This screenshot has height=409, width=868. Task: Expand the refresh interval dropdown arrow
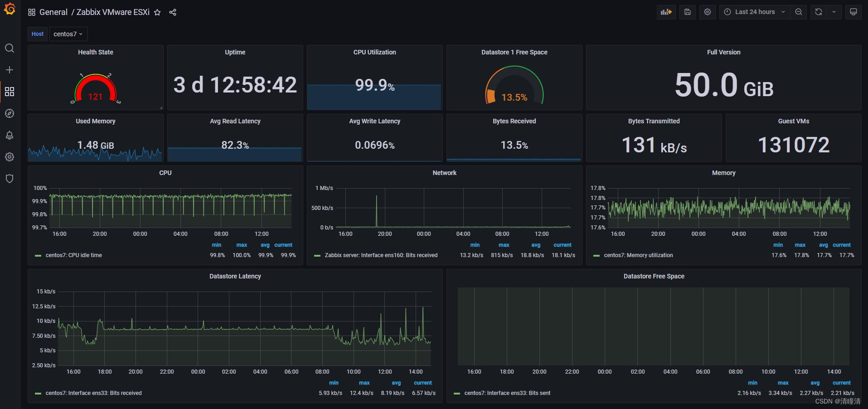coord(834,12)
